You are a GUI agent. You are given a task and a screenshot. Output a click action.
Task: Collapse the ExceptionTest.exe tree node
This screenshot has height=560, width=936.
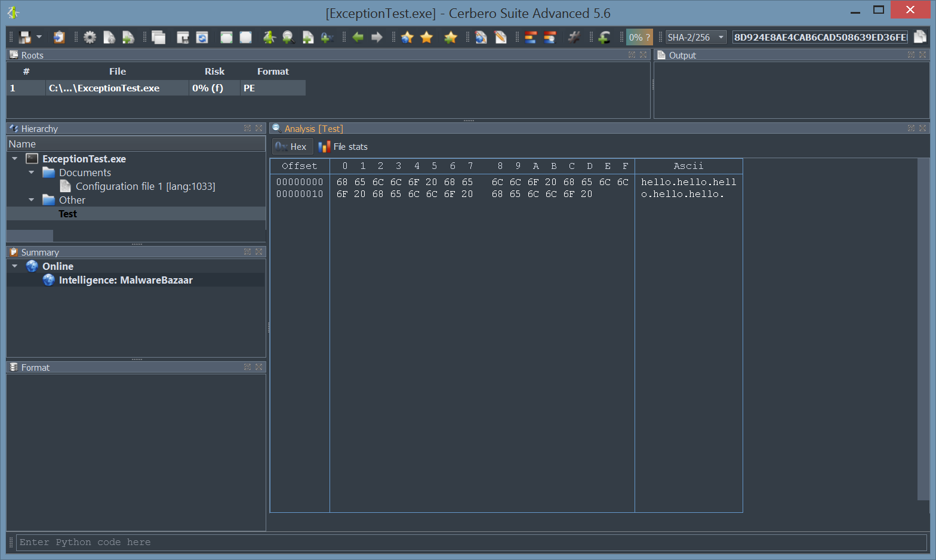click(x=15, y=159)
